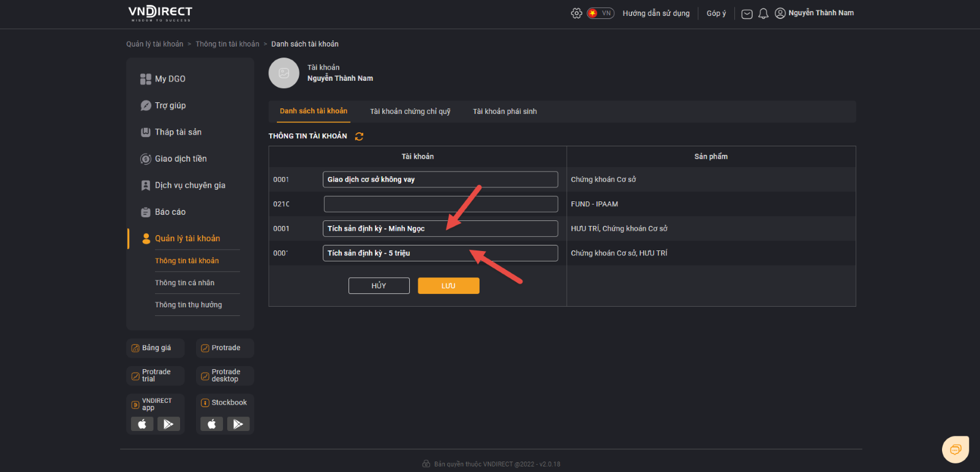This screenshot has height=472, width=980.
Task: Click the refresh icon beside THÔNG TIN TÀI KHOẢN
Action: (x=359, y=137)
